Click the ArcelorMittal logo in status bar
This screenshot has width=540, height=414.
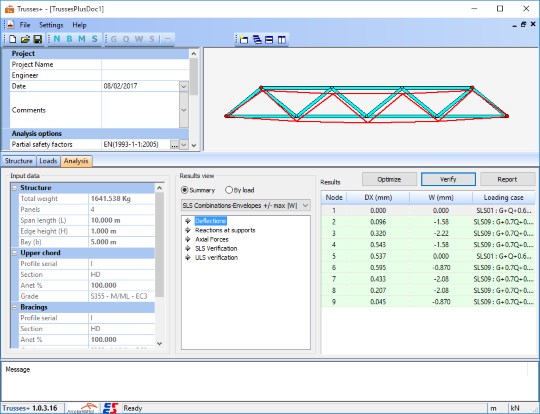coord(82,408)
